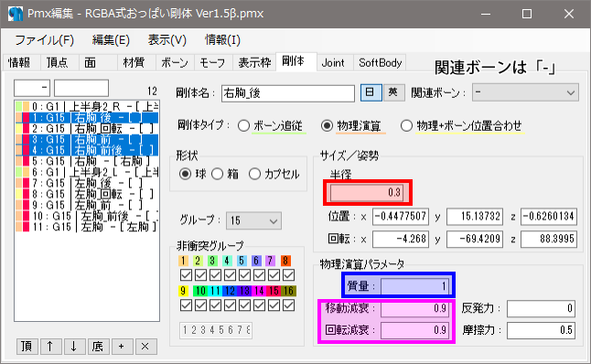Click the up arrow move button
591x364 pixels.
coord(51,346)
